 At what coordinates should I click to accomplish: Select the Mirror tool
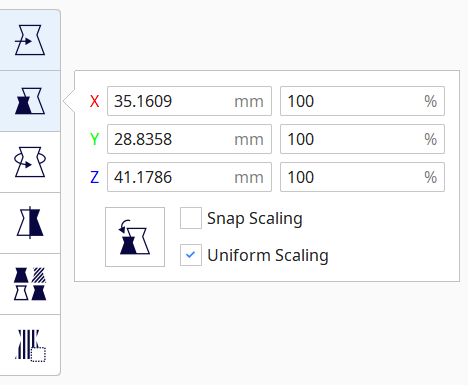pyautogui.click(x=30, y=223)
